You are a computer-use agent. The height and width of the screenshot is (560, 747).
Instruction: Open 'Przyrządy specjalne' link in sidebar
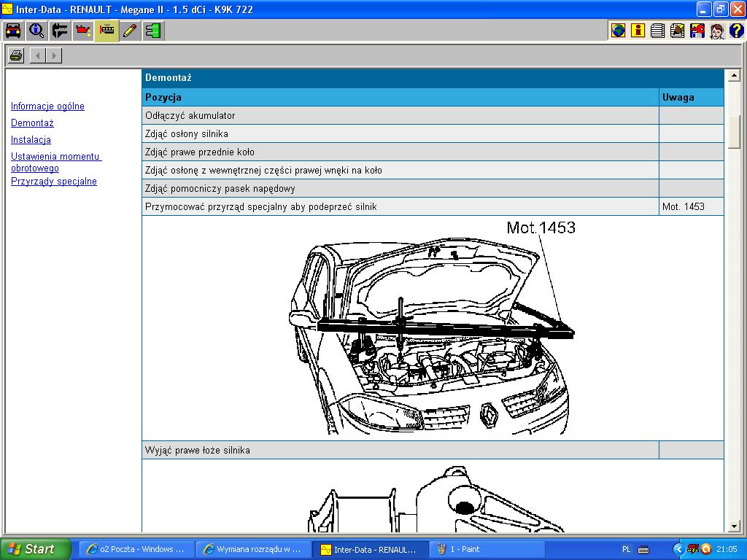pos(54,182)
